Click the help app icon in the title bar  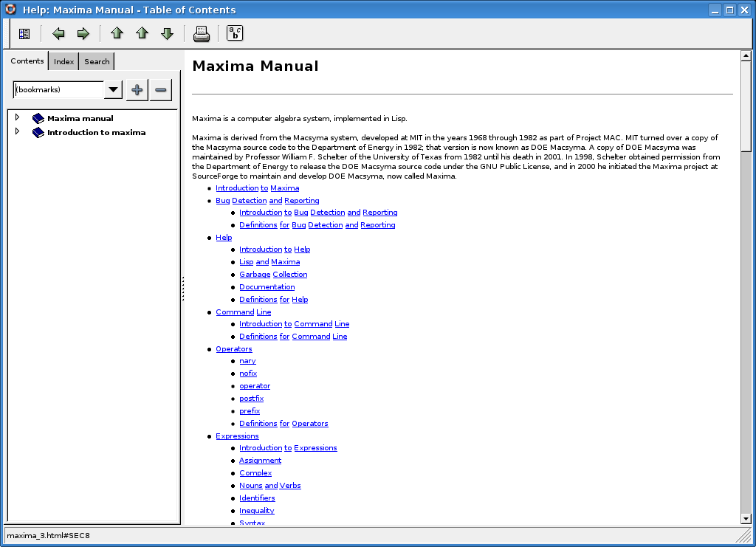pyautogui.click(x=10, y=9)
